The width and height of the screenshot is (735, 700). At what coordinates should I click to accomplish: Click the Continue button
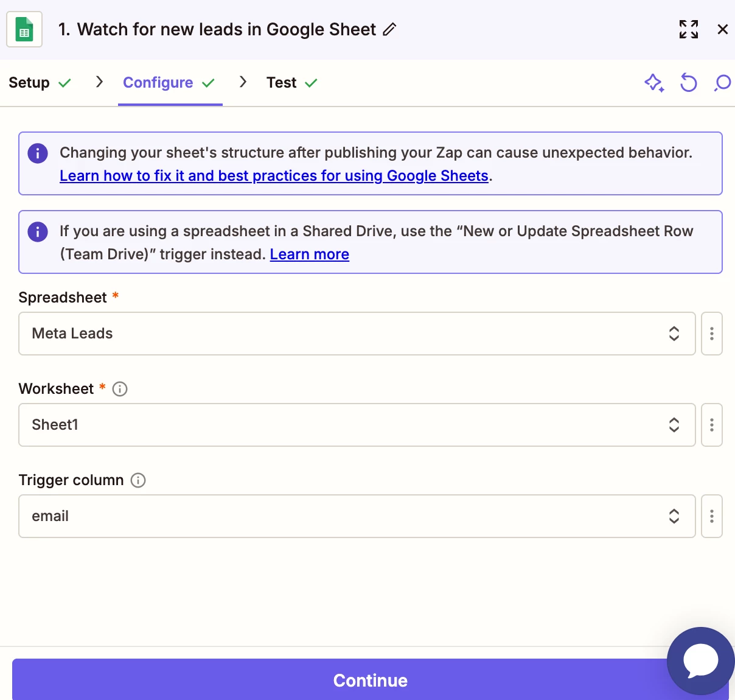click(370, 680)
